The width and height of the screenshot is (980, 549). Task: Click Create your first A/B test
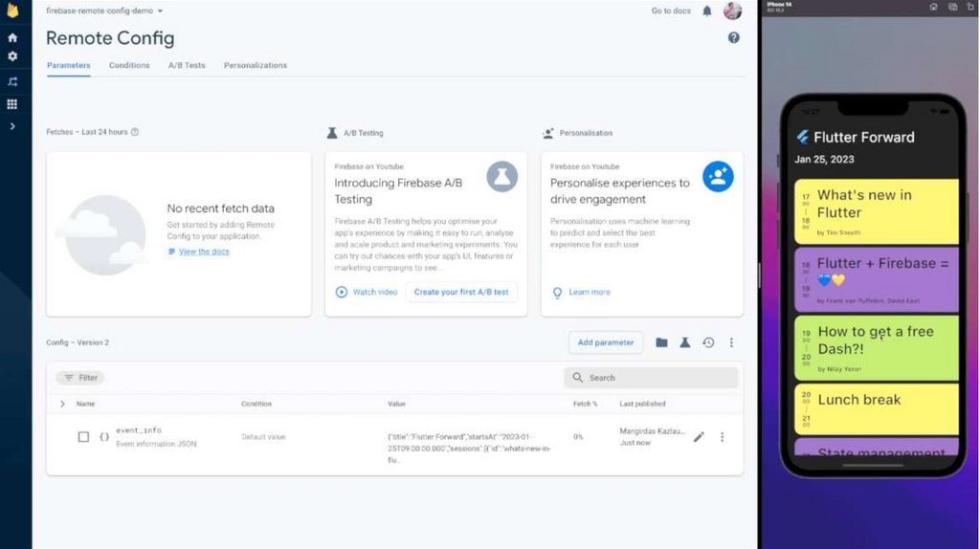point(461,292)
